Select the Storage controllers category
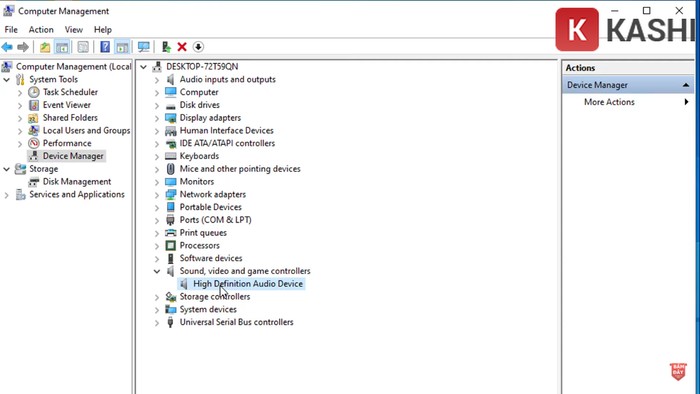The image size is (700, 394). [x=215, y=297]
